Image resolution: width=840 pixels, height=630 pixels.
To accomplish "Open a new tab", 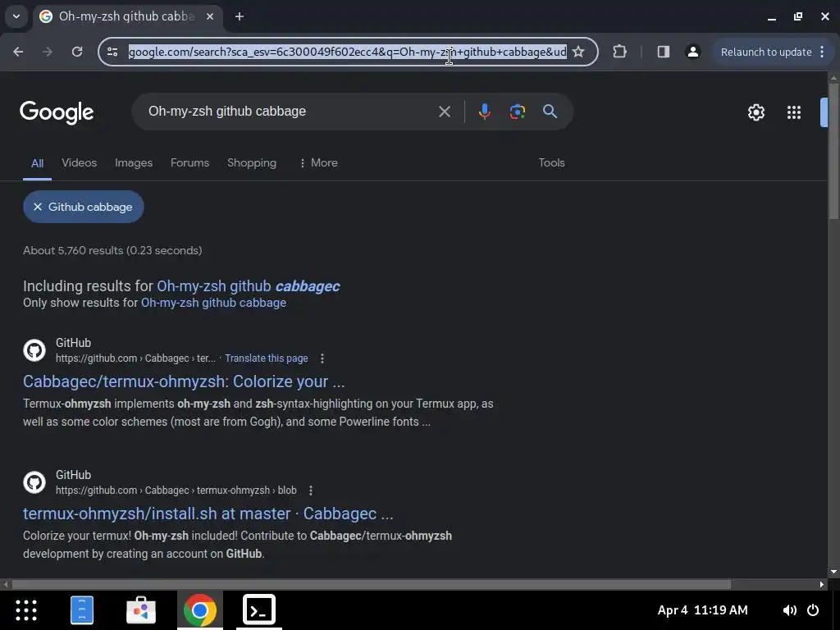I will pos(240,16).
